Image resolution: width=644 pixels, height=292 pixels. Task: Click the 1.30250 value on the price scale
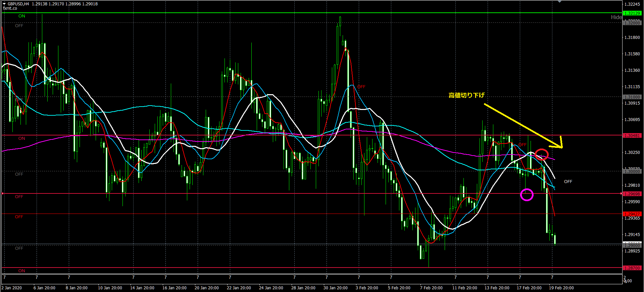632,153
